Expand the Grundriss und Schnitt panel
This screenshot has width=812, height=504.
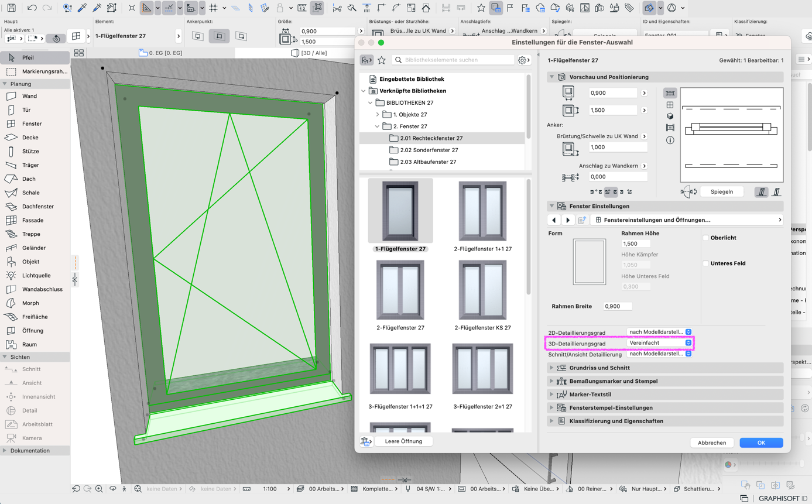pyautogui.click(x=551, y=368)
